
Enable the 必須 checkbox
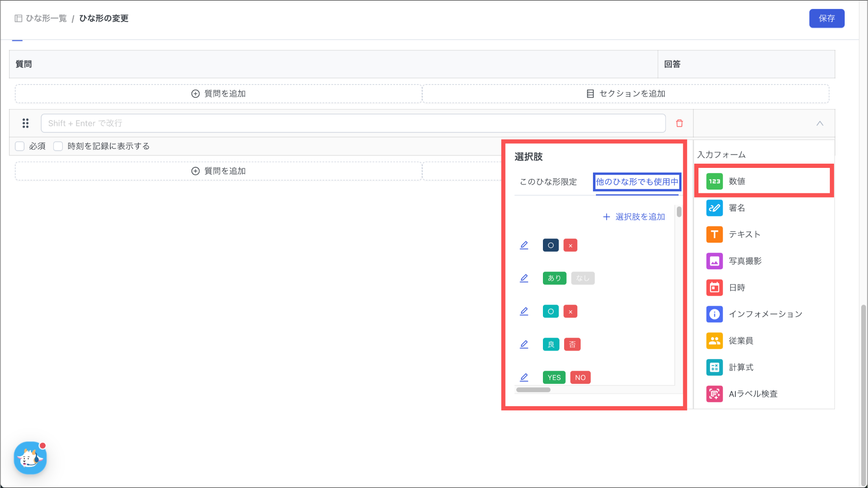tap(19, 146)
